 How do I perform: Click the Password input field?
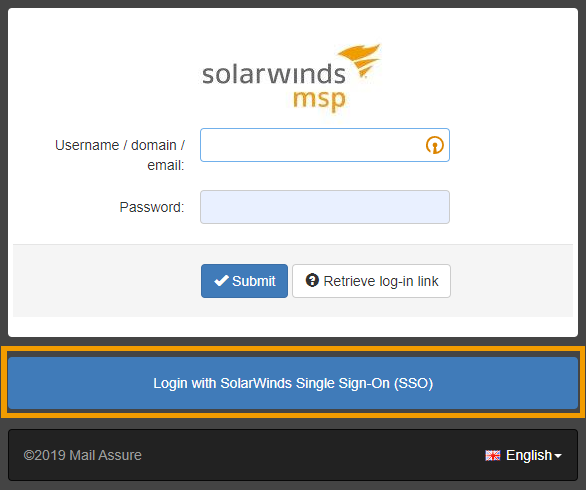coord(324,207)
